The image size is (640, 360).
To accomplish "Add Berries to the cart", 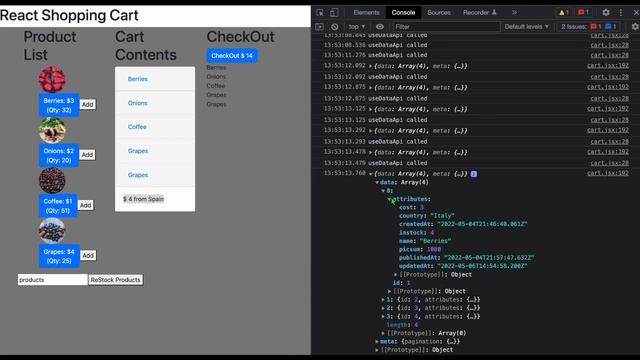I will click(88, 104).
